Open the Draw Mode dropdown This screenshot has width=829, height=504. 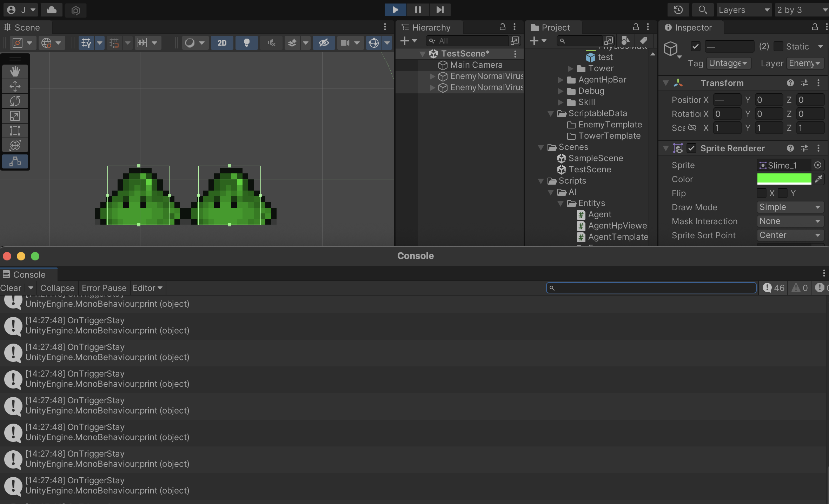tap(790, 207)
